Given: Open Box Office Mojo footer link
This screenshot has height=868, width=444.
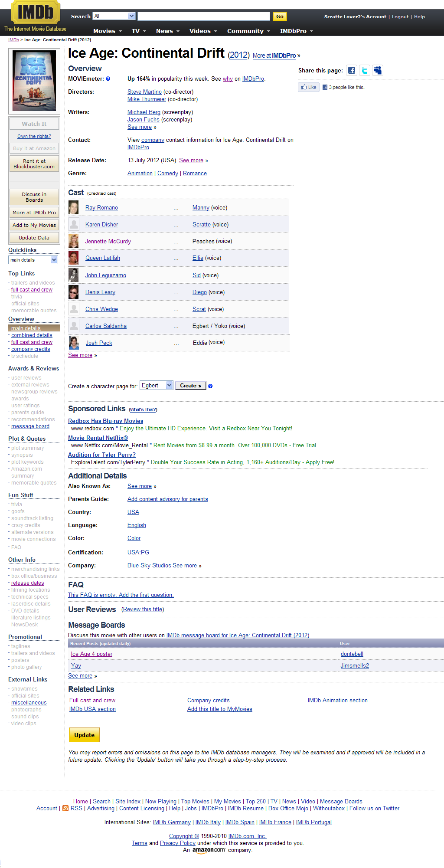Looking at the screenshot, I should (x=288, y=809).
